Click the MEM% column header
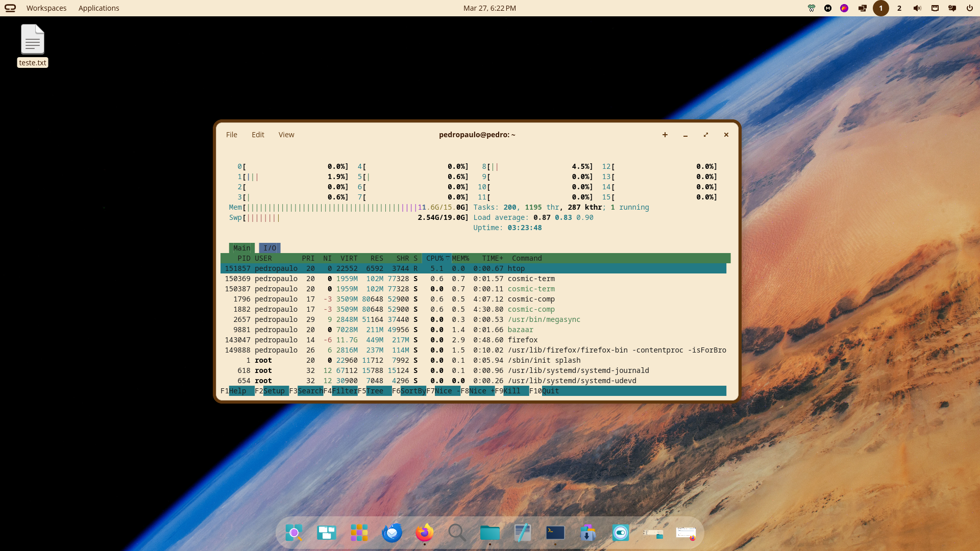 (x=460, y=258)
